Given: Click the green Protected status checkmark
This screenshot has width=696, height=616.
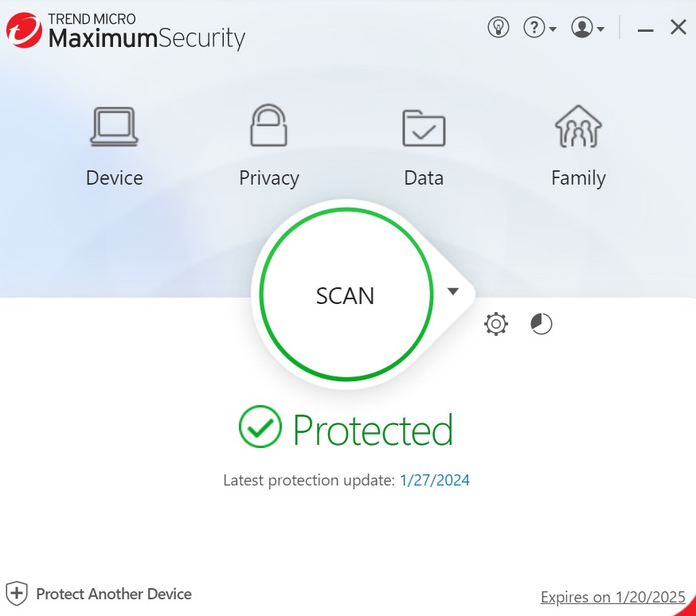Looking at the screenshot, I should [x=260, y=427].
